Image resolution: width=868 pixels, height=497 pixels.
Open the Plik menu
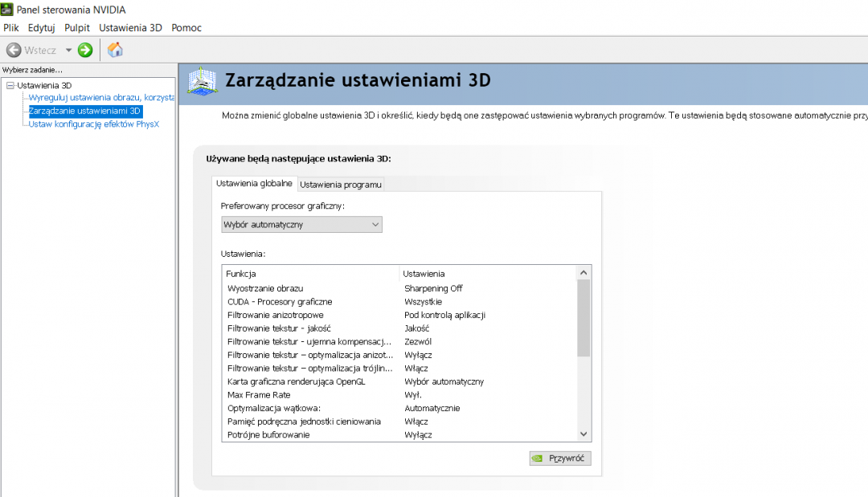click(x=11, y=27)
